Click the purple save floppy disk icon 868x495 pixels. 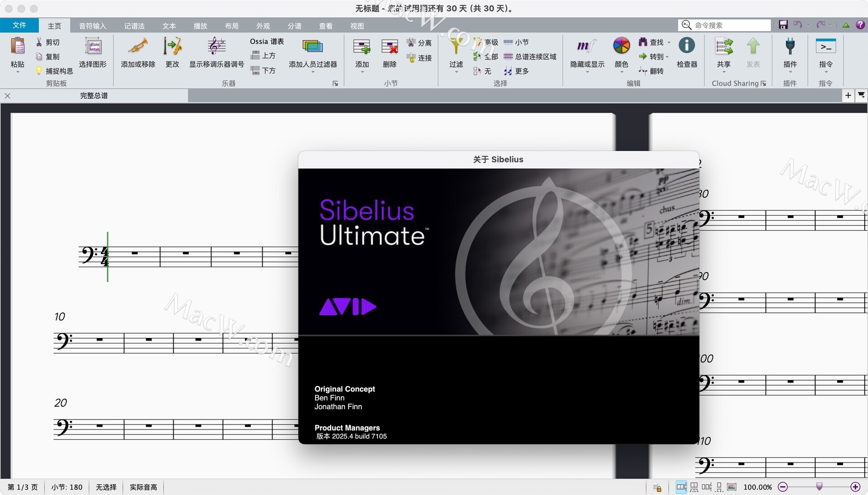783,25
